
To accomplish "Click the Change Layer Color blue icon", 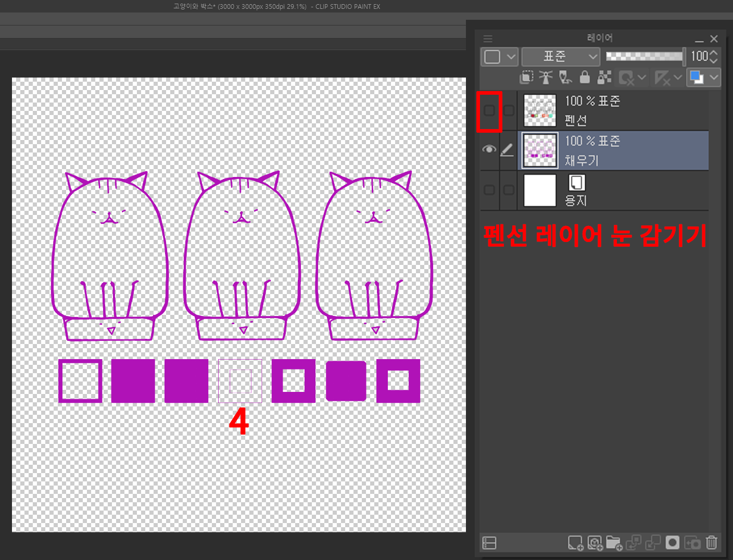I will 697,78.
